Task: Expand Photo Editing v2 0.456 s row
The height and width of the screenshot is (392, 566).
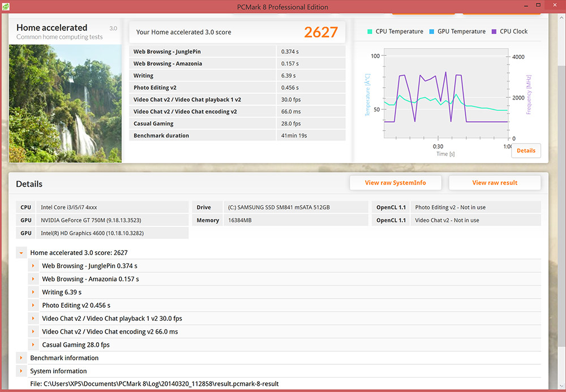Action: coord(33,305)
